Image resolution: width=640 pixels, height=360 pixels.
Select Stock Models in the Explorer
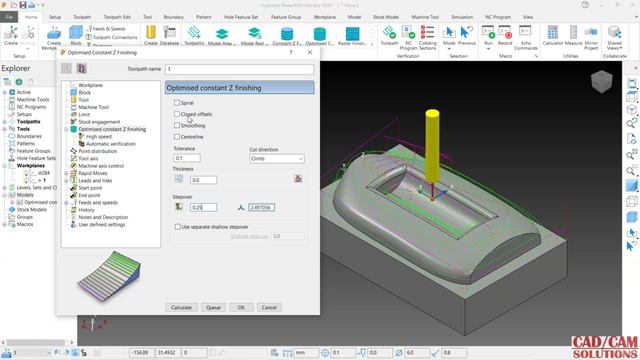(31, 209)
